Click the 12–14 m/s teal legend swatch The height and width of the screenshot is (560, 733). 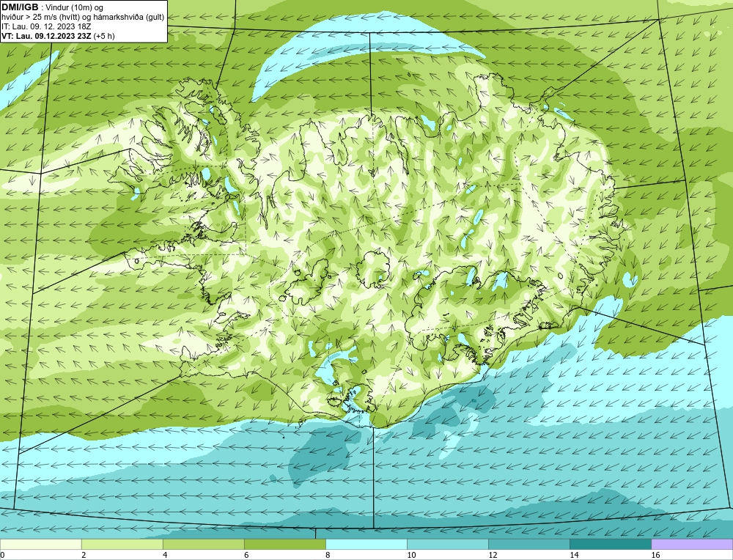528,544
